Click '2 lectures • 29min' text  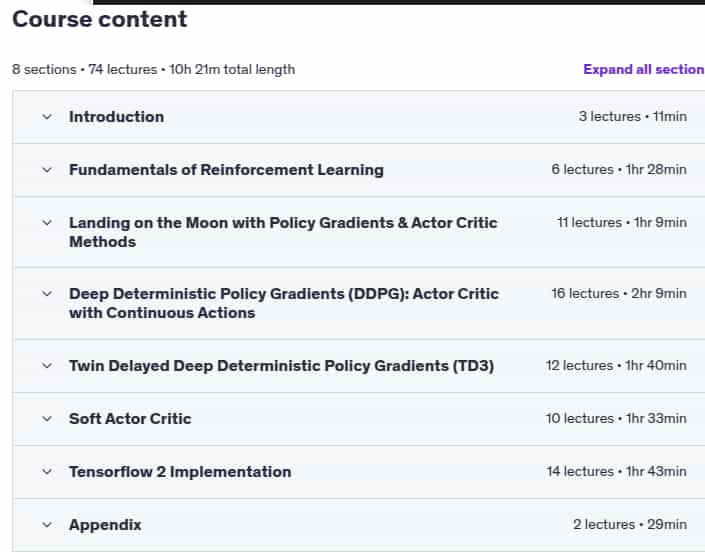(x=630, y=525)
